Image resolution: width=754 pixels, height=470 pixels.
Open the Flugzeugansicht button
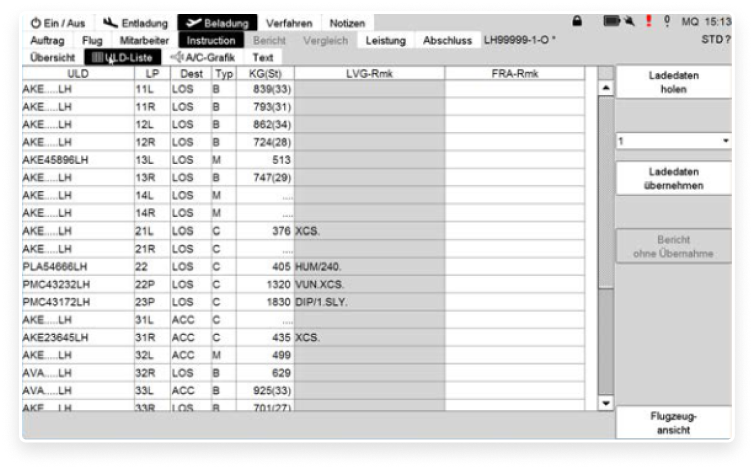click(673, 422)
